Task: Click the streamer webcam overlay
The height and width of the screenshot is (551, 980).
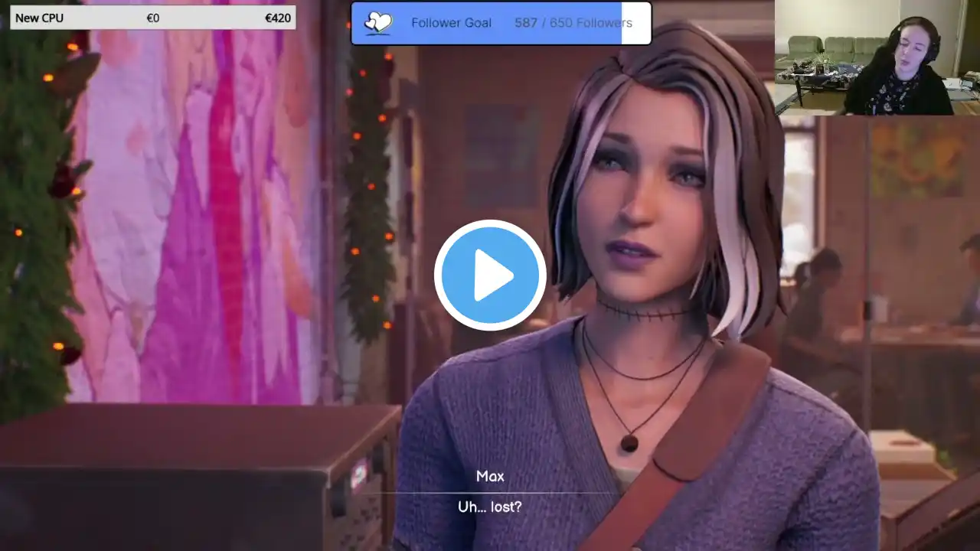Action: click(877, 57)
